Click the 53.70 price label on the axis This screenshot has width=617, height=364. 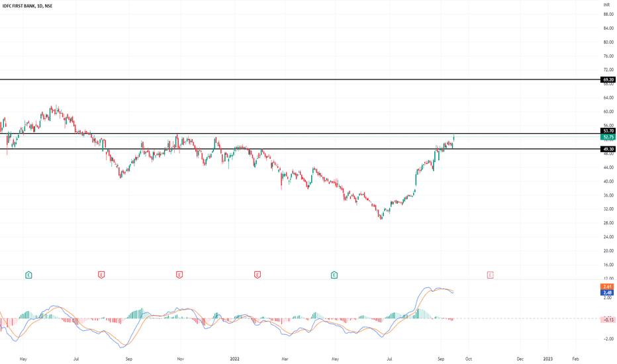[x=608, y=131]
